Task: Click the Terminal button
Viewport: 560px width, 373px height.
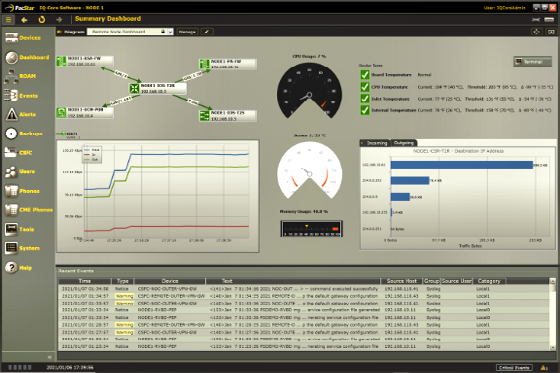Action: point(532,61)
